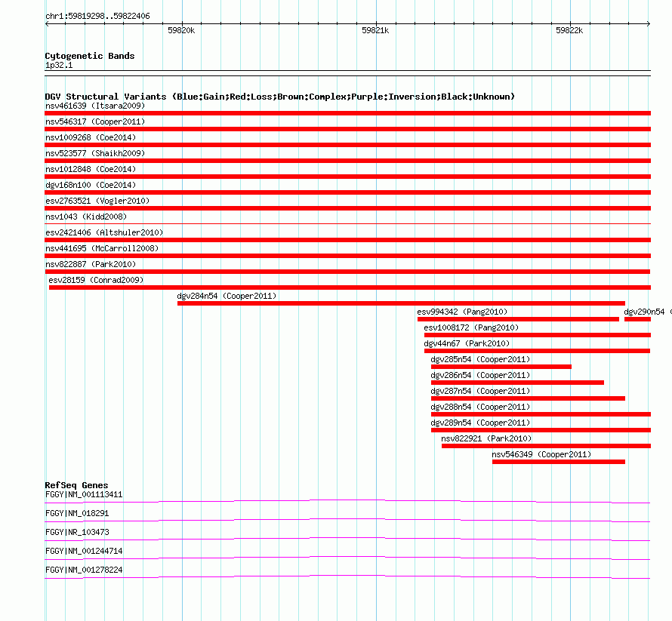
Task: Click the dgv44n67 (Park2010) label
Action: [x=467, y=343]
